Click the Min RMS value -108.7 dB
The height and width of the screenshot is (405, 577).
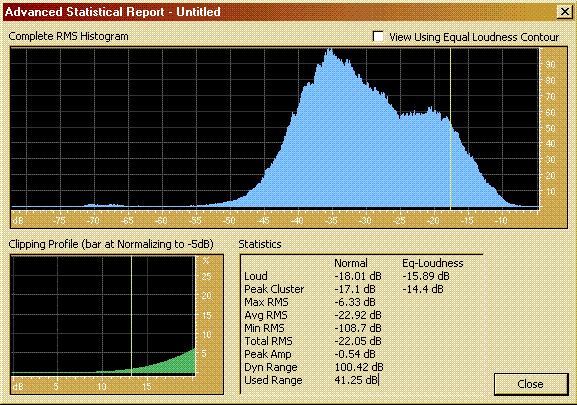358,328
